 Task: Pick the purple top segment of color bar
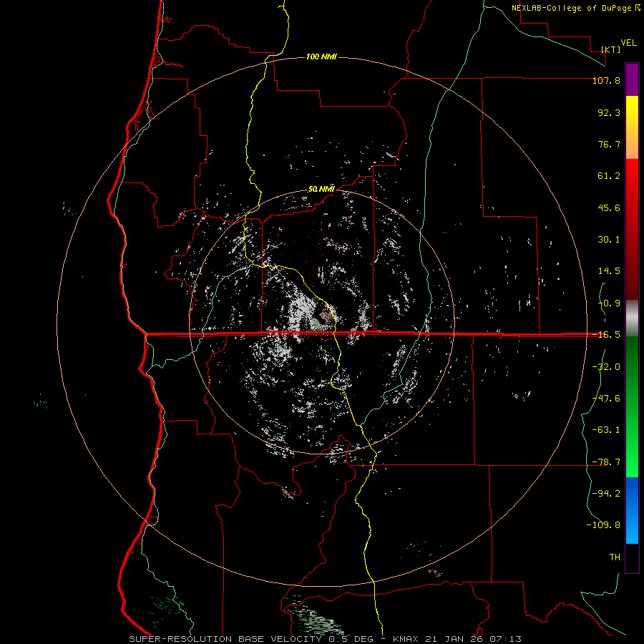632,79
